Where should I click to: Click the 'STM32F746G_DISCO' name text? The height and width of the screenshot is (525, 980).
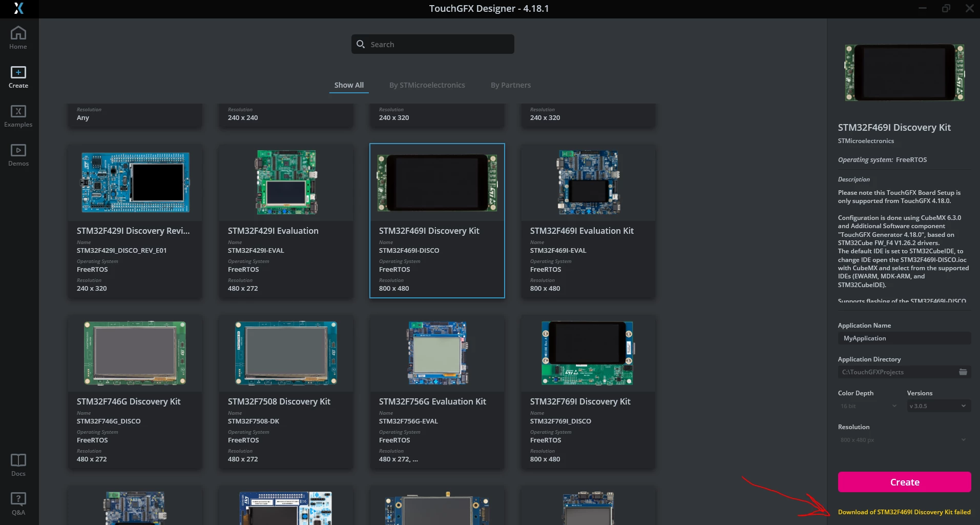pos(109,421)
